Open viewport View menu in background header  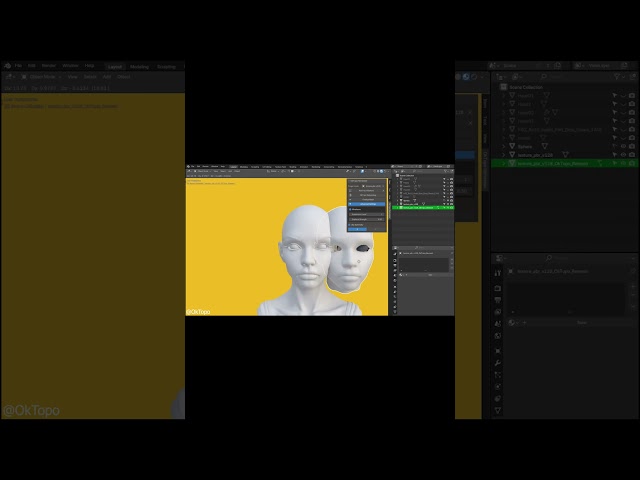[x=73, y=77]
